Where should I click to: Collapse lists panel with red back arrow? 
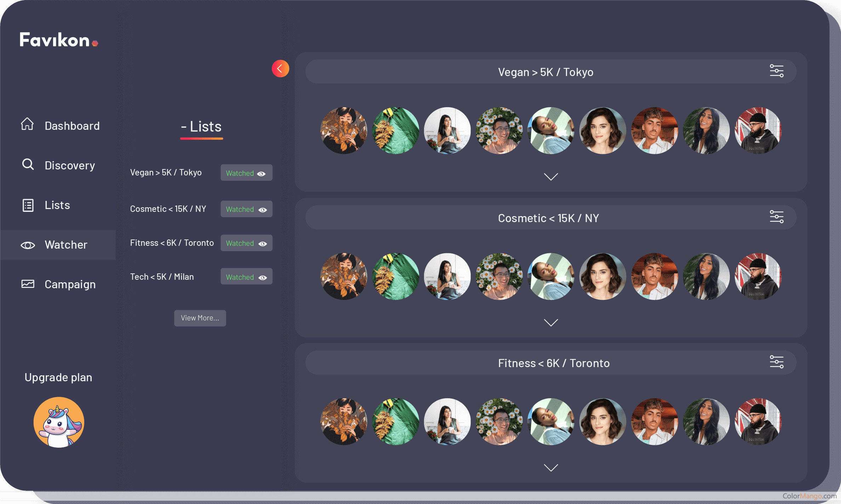point(280,69)
